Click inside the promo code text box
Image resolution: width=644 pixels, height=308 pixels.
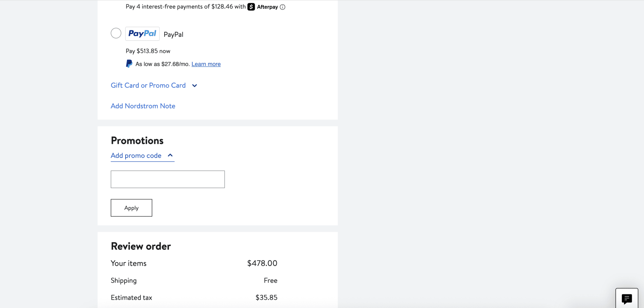click(167, 179)
